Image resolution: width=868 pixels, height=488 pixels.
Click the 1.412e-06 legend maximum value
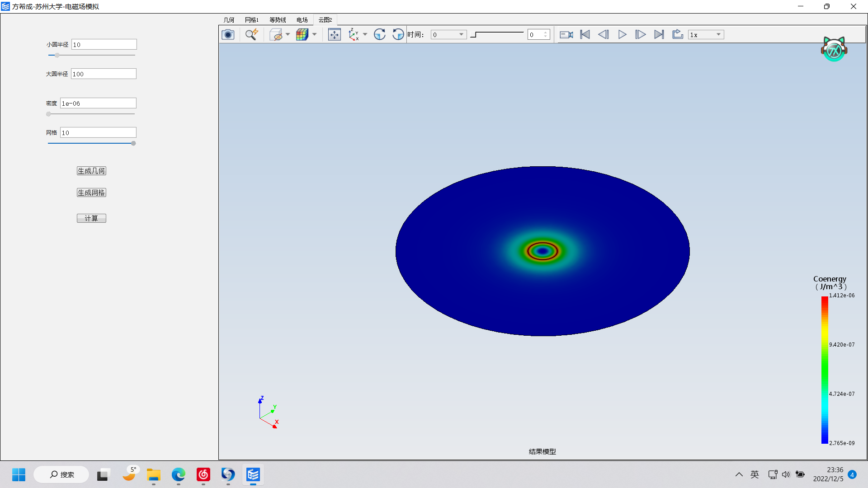coord(842,296)
